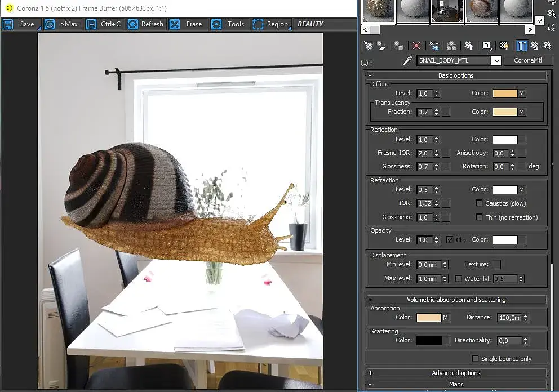Expand the Advanced options rollout
This screenshot has height=392, width=559.
coord(456,373)
